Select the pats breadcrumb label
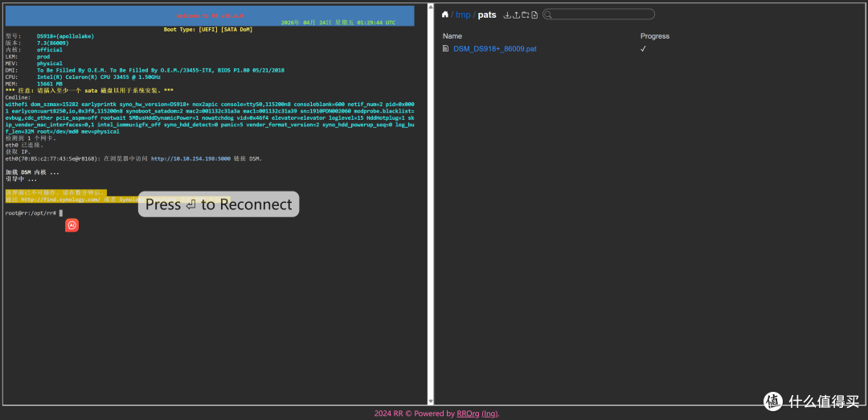 [x=487, y=15]
